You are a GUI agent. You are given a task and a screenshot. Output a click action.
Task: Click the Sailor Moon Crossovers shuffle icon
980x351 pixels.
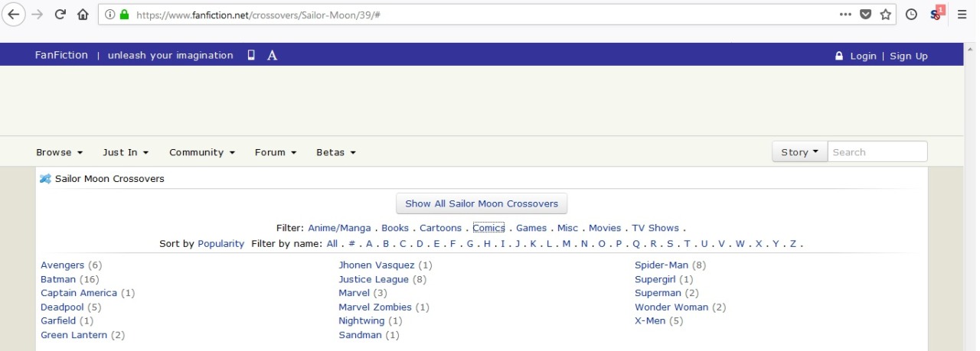click(x=46, y=179)
